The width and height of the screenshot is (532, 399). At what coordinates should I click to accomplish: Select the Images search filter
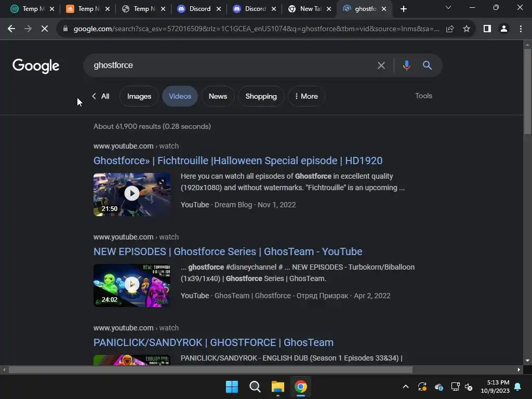click(139, 96)
